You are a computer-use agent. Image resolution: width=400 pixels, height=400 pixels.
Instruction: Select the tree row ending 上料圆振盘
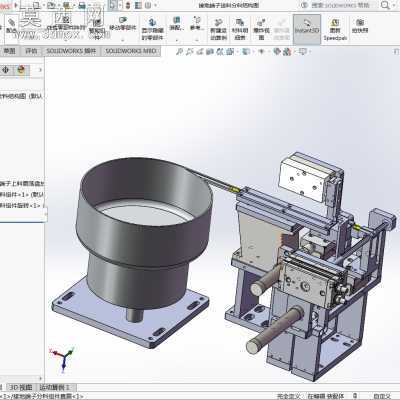[x=22, y=183]
